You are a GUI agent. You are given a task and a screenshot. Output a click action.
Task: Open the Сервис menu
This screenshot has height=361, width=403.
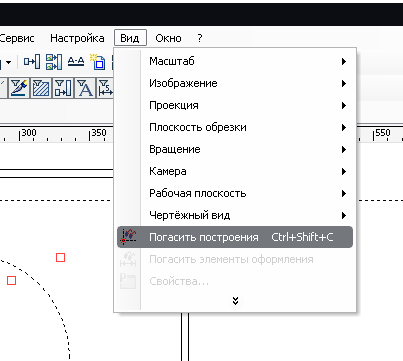point(17,38)
